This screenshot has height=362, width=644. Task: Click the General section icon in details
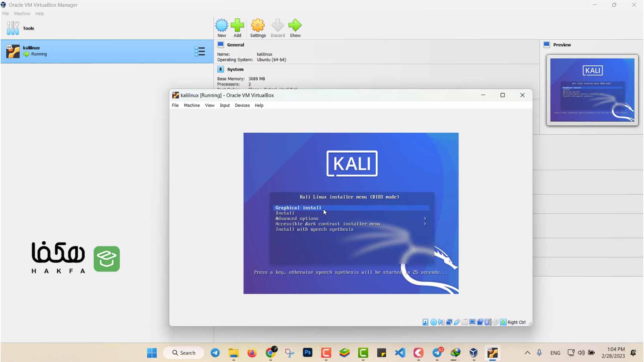[x=220, y=45]
